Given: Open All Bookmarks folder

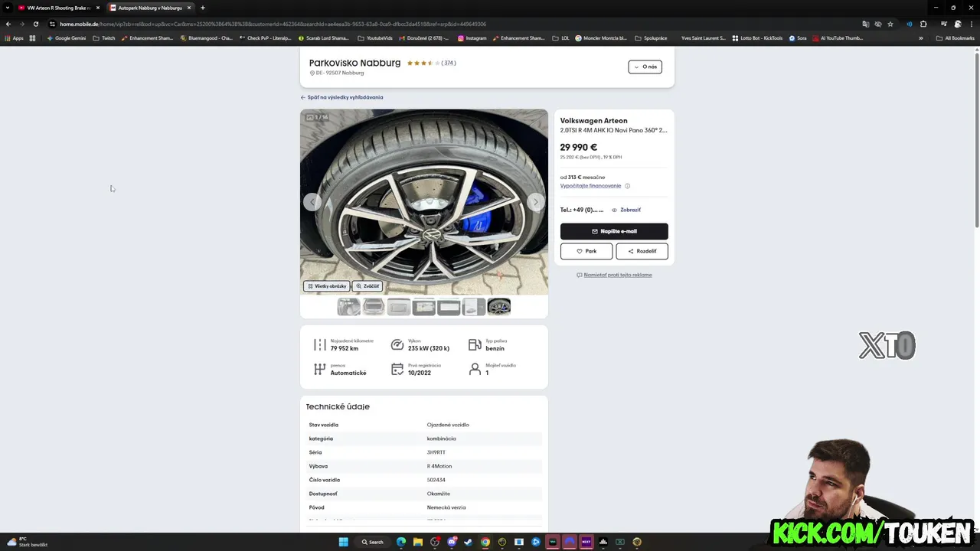Looking at the screenshot, I should tap(955, 38).
